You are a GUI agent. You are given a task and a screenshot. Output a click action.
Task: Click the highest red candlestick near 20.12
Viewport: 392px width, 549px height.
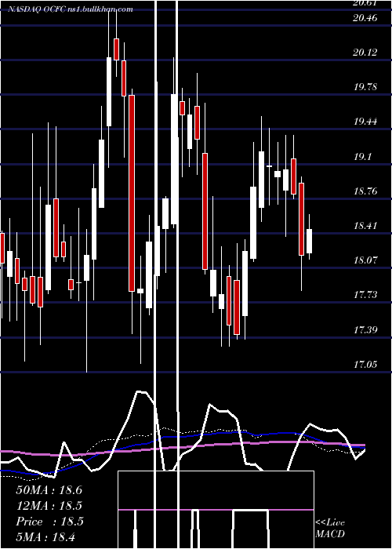(x=116, y=49)
